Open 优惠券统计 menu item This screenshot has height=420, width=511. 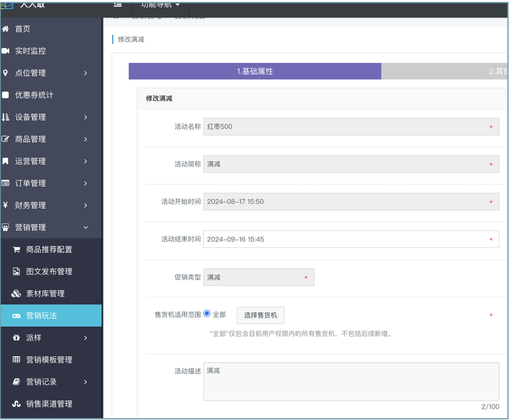click(51, 95)
